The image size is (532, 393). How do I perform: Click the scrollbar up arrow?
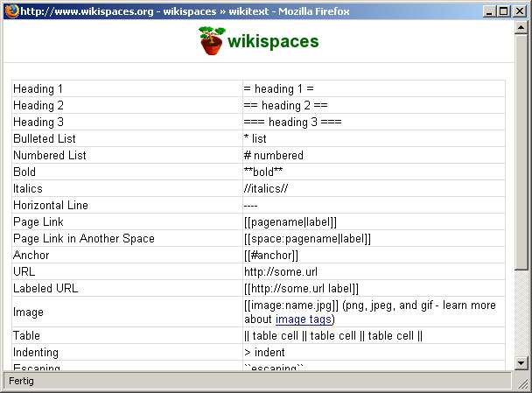[521, 27]
